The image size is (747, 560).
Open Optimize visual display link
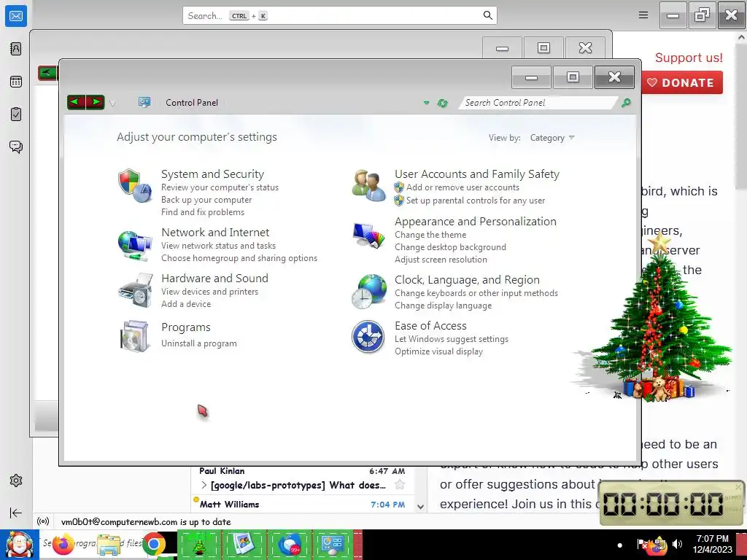pos(438,351)
